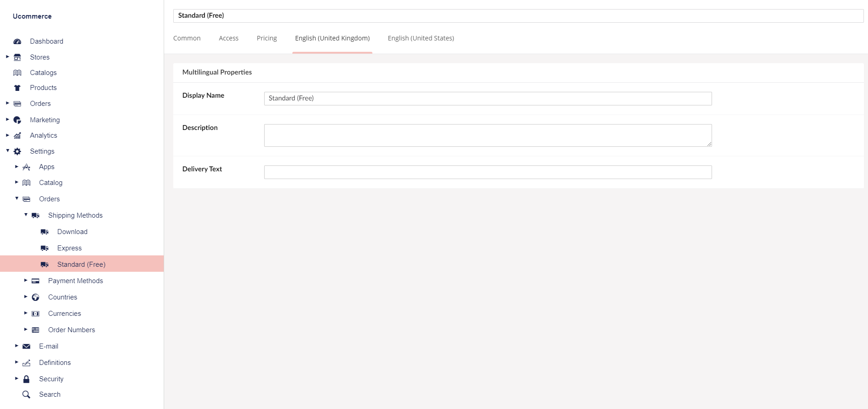Viewport: 868px width, 409px height.
Task: Expand the top-level Orders node arrow
Action: 7,103
